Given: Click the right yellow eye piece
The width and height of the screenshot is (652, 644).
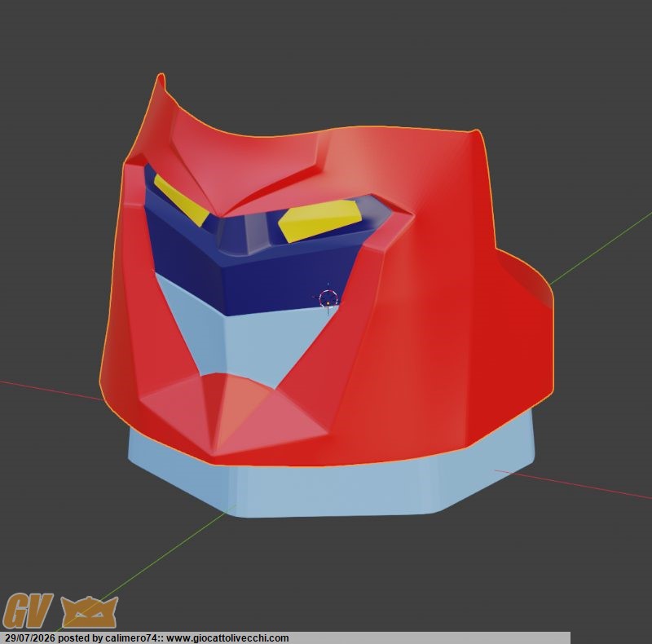Looking at the screenshot, I should coord(319,220).
